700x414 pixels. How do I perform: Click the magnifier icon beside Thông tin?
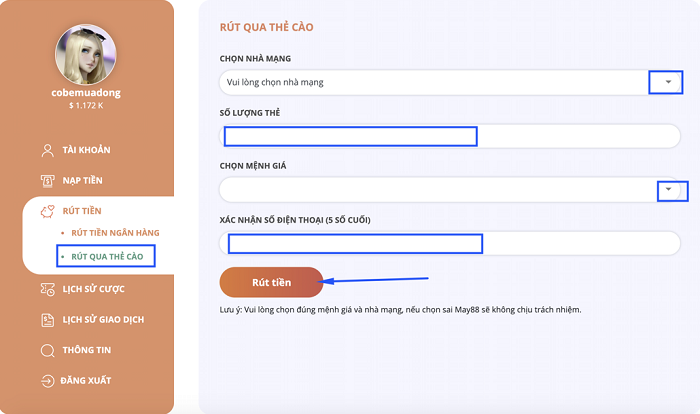tap(47, 351)
